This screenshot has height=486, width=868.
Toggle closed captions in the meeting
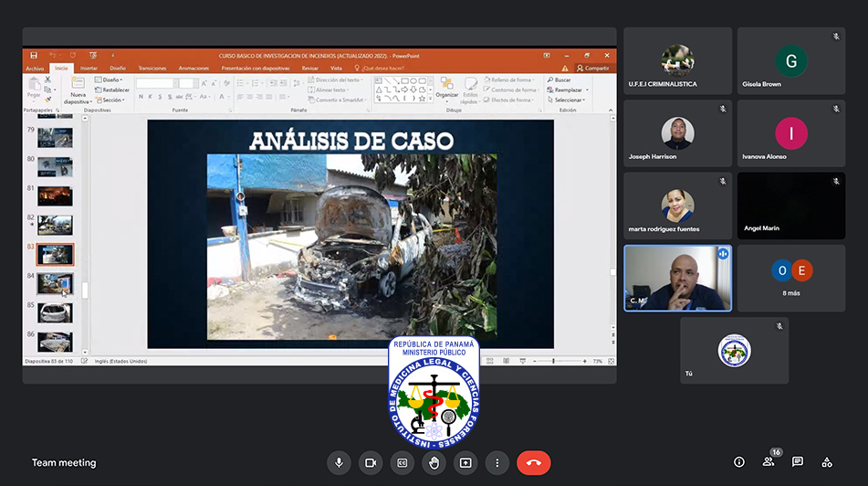(402, 463)
